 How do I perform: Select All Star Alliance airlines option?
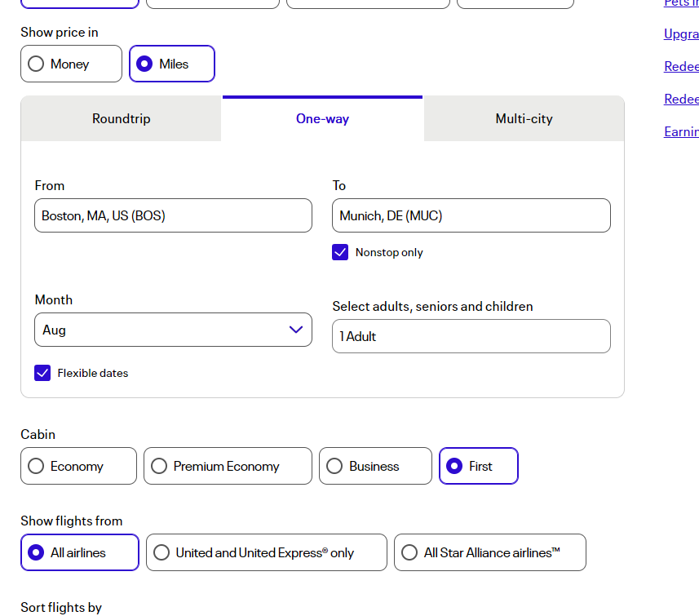tap(410, 552)
